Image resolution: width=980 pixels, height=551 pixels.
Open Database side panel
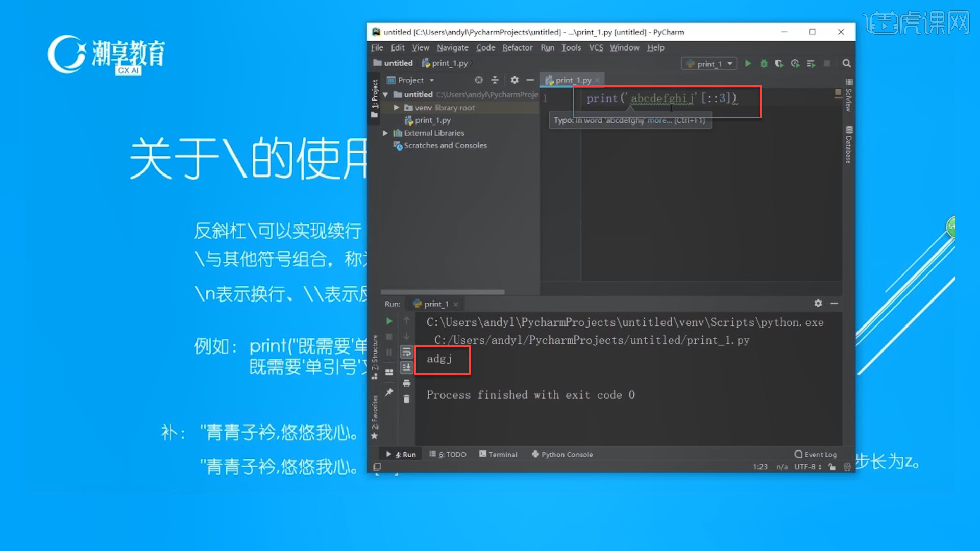coord(849,144)
